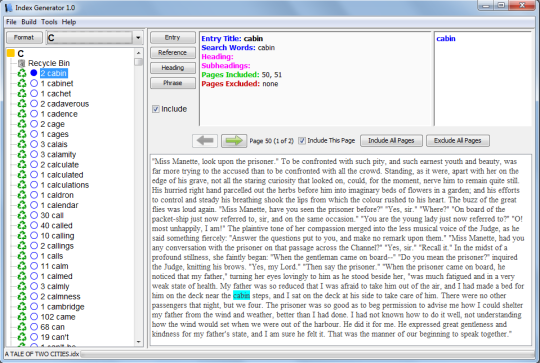Click the Search Words cabin line

(238, 48)
